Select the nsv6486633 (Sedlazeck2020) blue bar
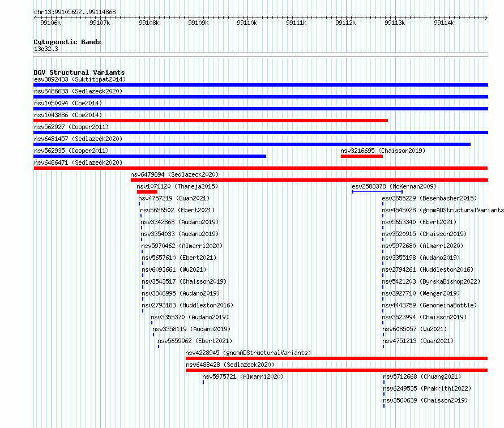 click(x=260, y=97)
